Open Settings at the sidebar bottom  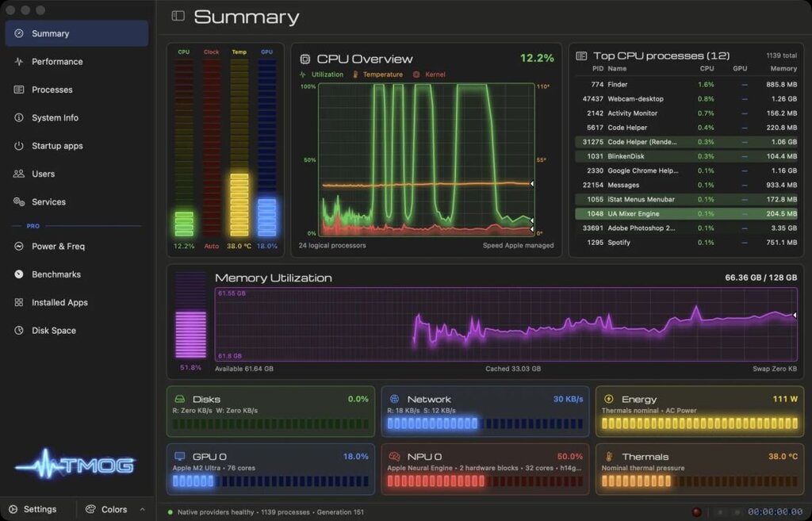click(x=33, y=509)
